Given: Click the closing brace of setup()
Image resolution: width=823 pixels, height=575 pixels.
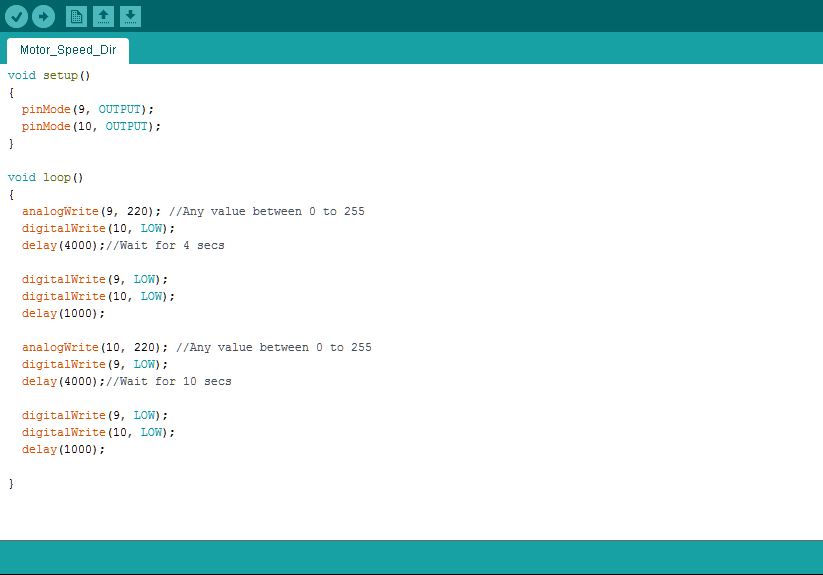Looking at the screenshot, I should click(x=11, y=143).
